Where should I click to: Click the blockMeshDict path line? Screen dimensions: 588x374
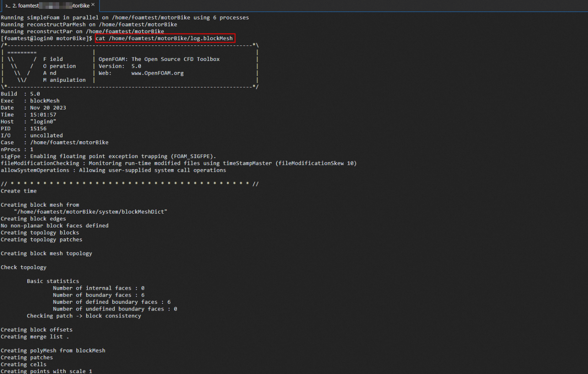[x=91, y=212]
